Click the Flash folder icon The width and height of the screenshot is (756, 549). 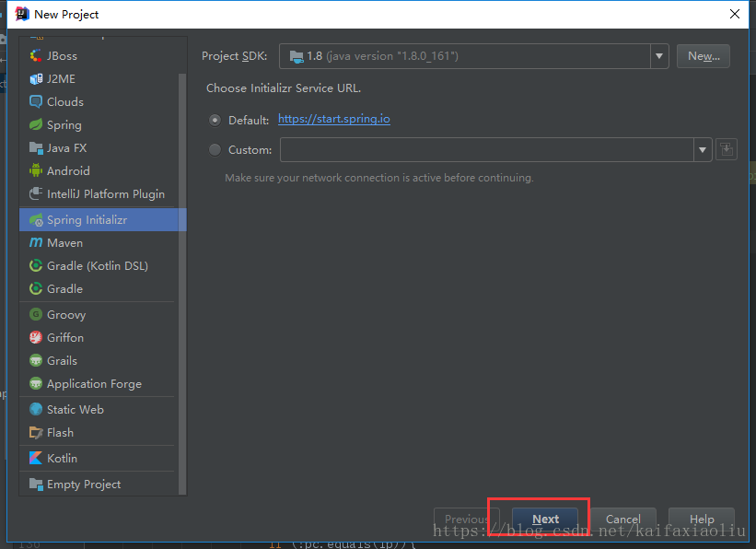36,433
